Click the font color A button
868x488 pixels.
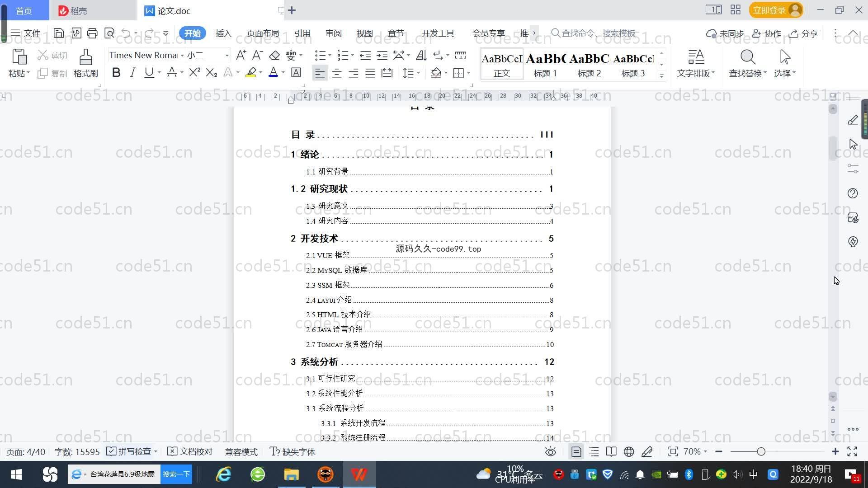273,72
